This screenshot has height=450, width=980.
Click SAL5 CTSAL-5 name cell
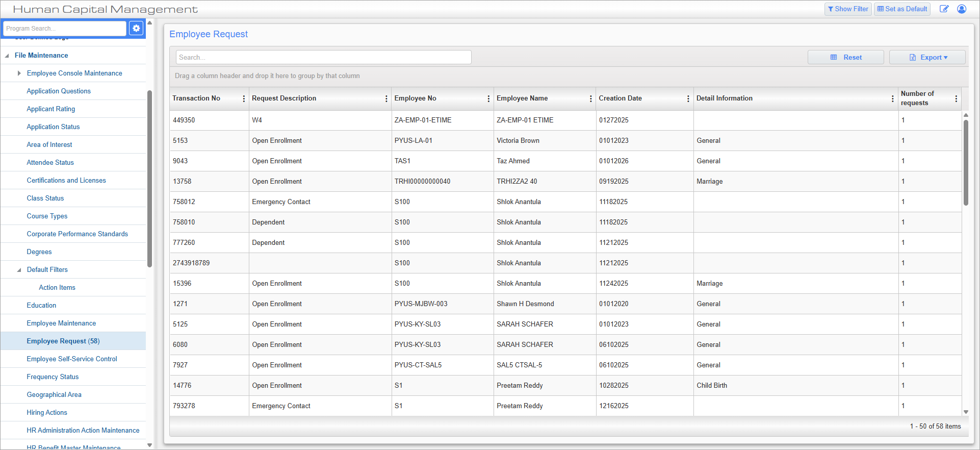click(545, 365)
